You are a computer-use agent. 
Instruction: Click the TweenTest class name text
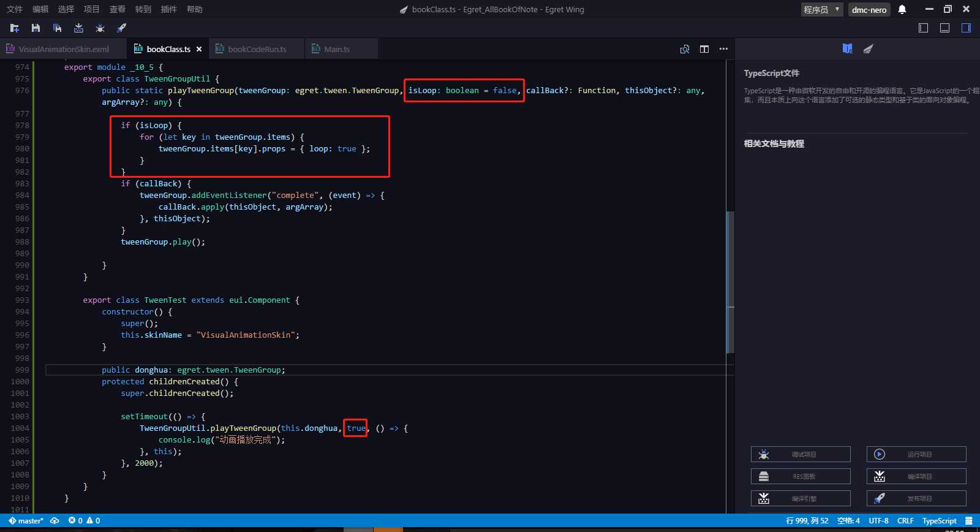tap(165, 300)
